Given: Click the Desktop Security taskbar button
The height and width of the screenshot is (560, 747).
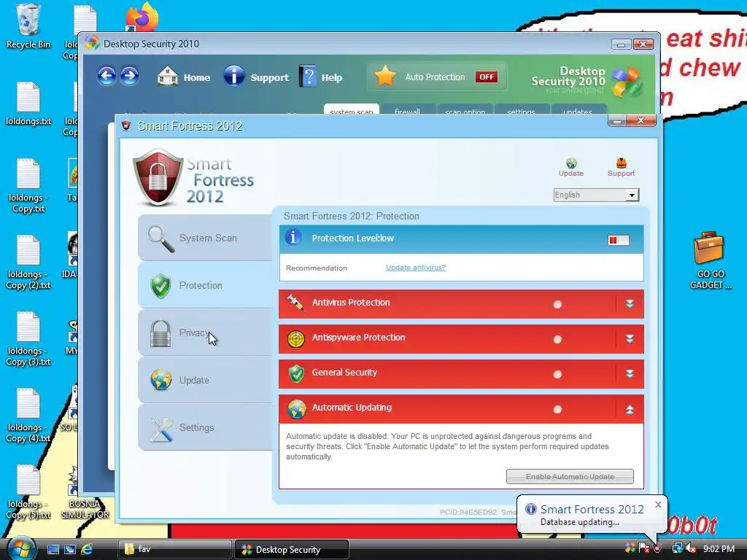Looking at the screenshot, I should pos(292,549).
